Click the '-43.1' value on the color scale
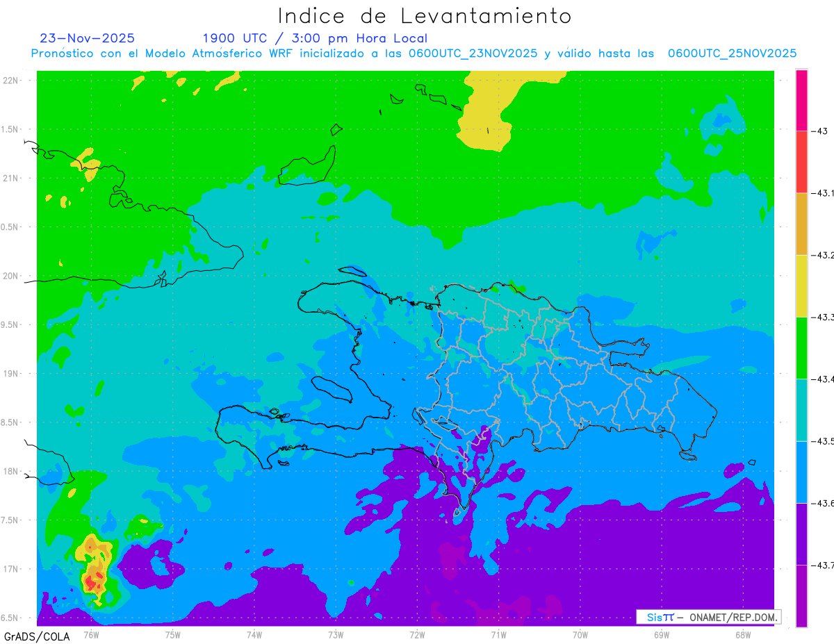Image resolution: width=834 pixels, height=644 pixels. click(x=824, y=193)
